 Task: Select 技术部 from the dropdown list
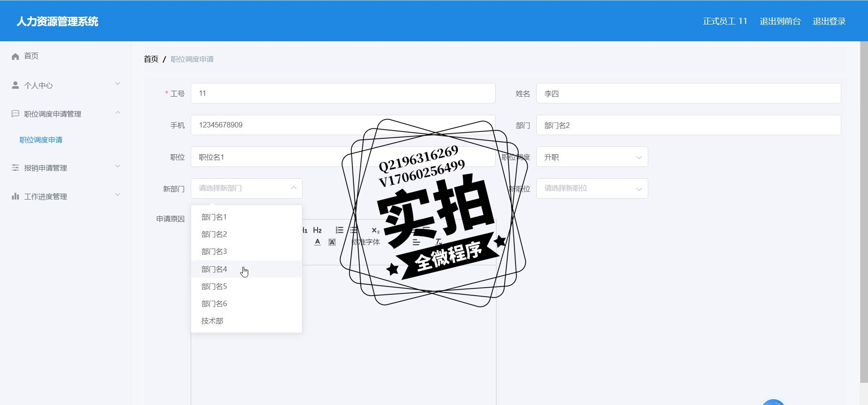246,321
